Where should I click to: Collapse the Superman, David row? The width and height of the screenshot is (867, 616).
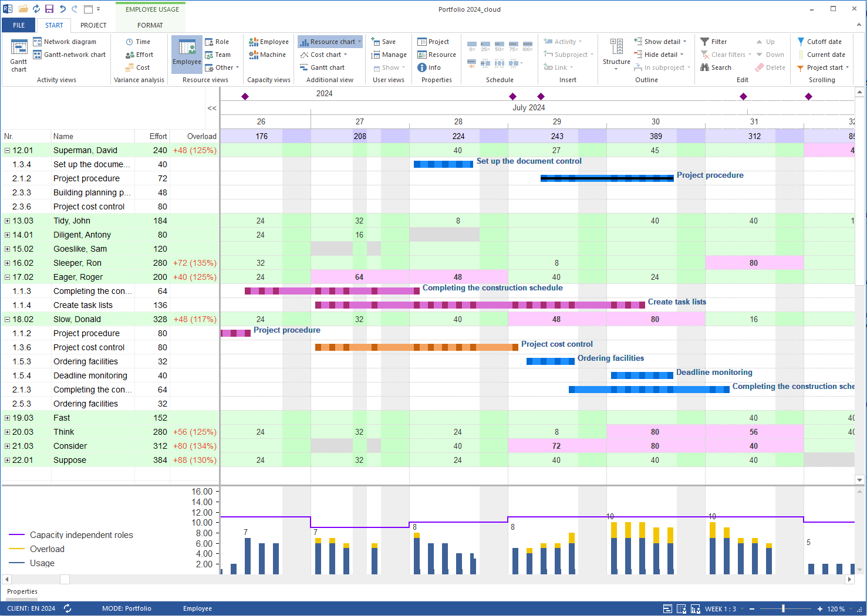pyautogui.click(x=8, y=150)
